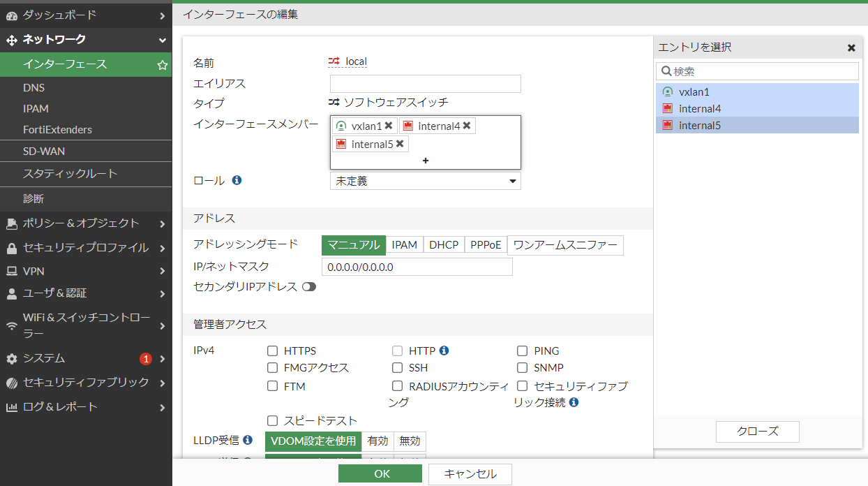Click inside the IP/ネットマスク input field
The width and height of the screenshot is (868, 486).
point(417,267)
